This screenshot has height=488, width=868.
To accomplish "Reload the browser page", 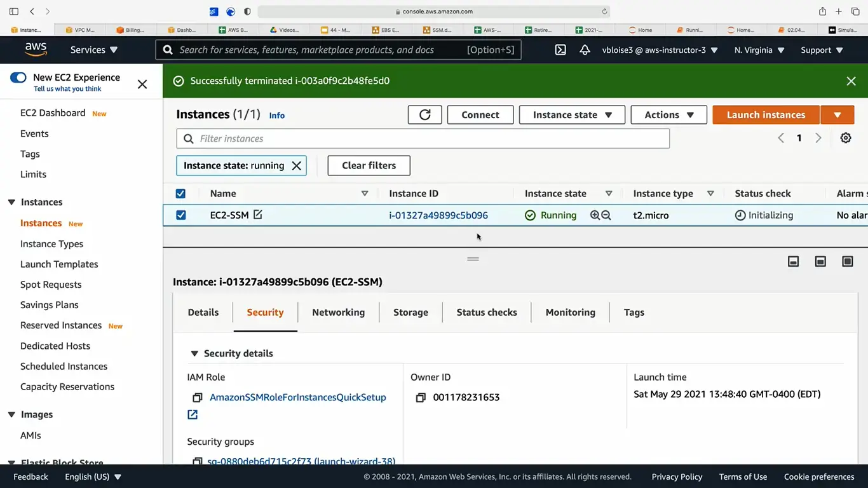I will [604, 11].
